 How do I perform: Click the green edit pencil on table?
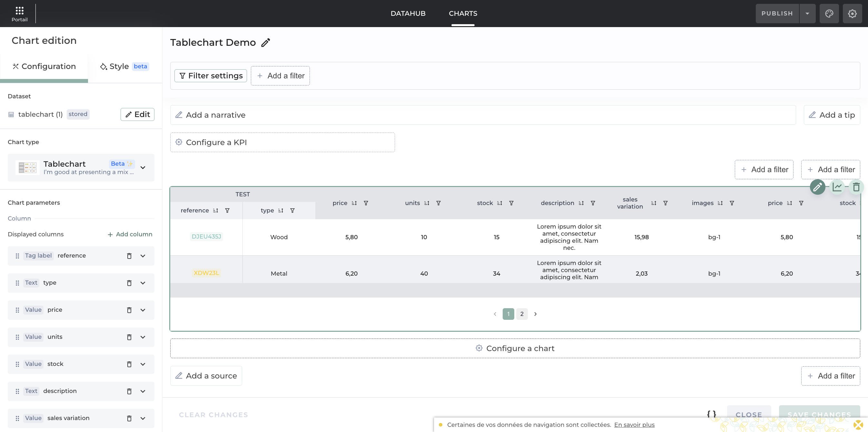click(817, 187)
